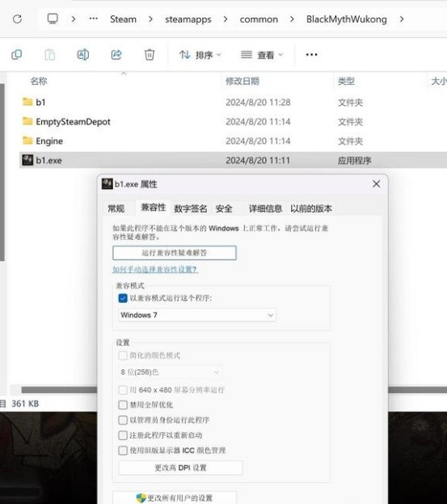This screenshot has height=504, width=447.
Task: Open the 排序 sort dropdown
Action: click(x=200, y=55)
